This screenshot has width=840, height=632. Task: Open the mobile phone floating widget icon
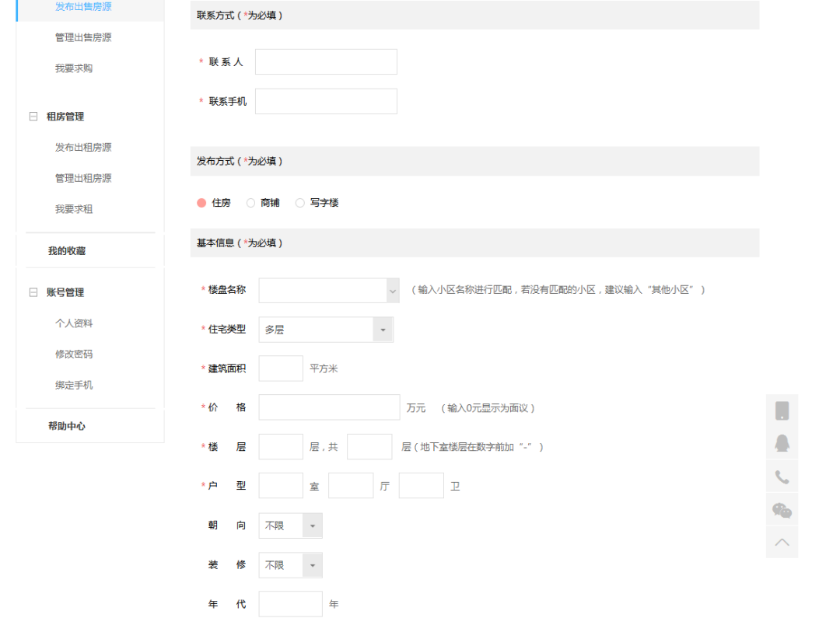(782, 410)
